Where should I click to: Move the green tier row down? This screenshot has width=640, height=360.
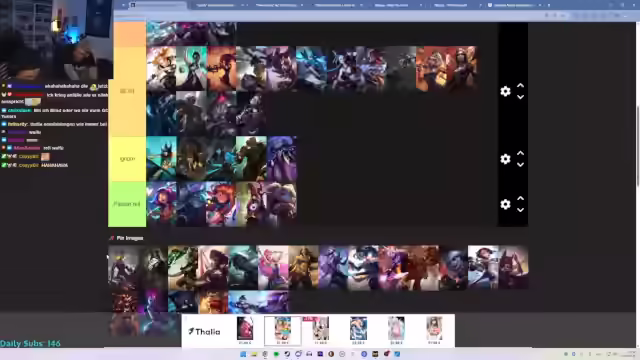click(520, 210)
